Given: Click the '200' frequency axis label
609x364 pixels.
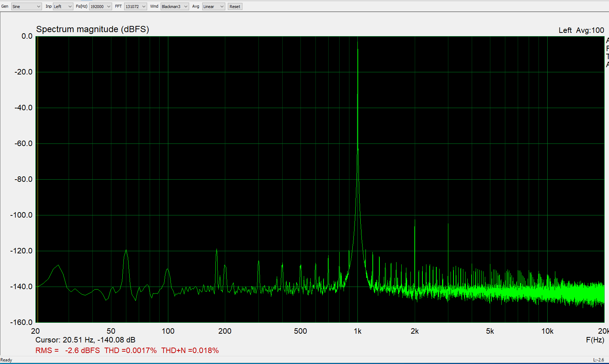Looking at the screenshot, I should [225, 331].
